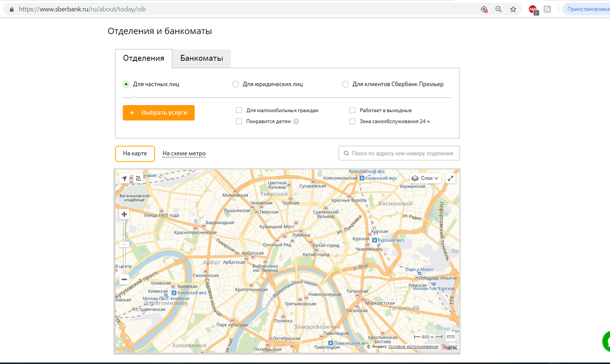Click the geolocation arrow on the map
The image size is (610, 364).
(125, 178)
